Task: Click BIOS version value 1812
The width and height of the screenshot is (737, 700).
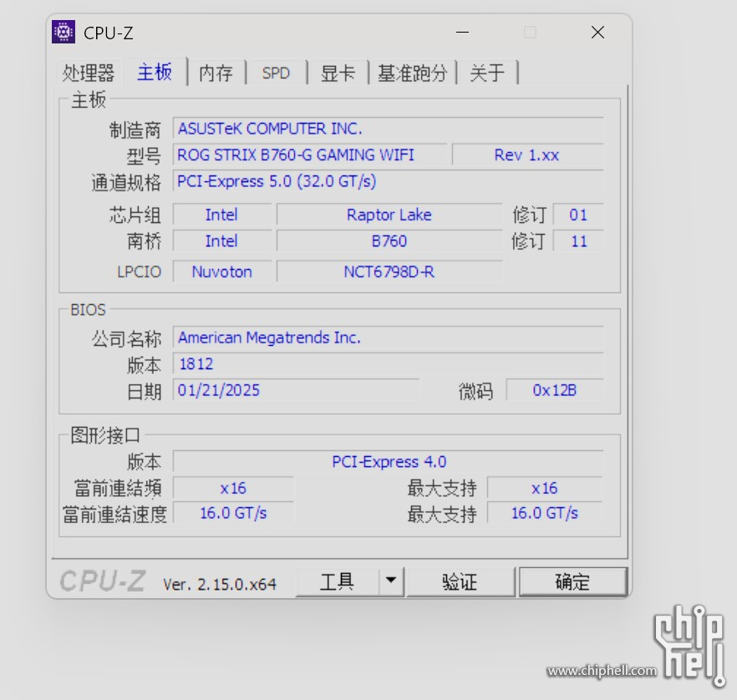Action: pyautogui.click(x=389, y=364)
